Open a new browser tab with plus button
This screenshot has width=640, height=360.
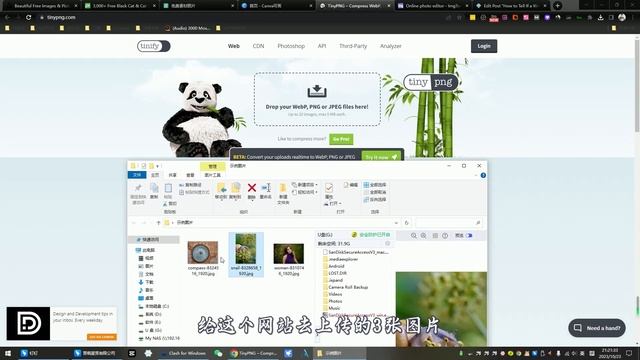point(558,6)
